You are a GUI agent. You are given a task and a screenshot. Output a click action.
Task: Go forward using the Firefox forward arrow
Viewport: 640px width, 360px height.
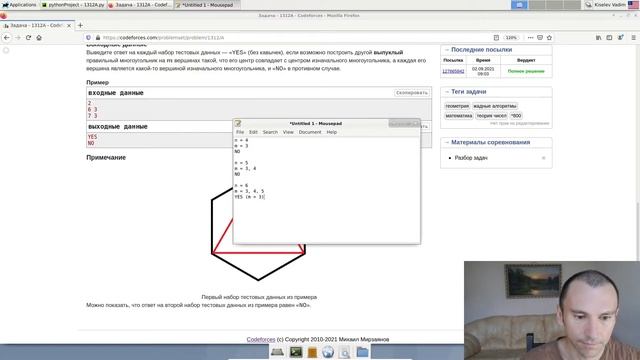[x=18, y=38]
